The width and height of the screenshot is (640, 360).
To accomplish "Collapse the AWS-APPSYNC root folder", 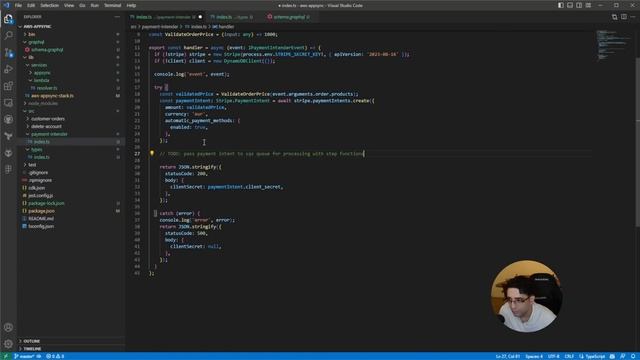I will (x=37, y=27).
